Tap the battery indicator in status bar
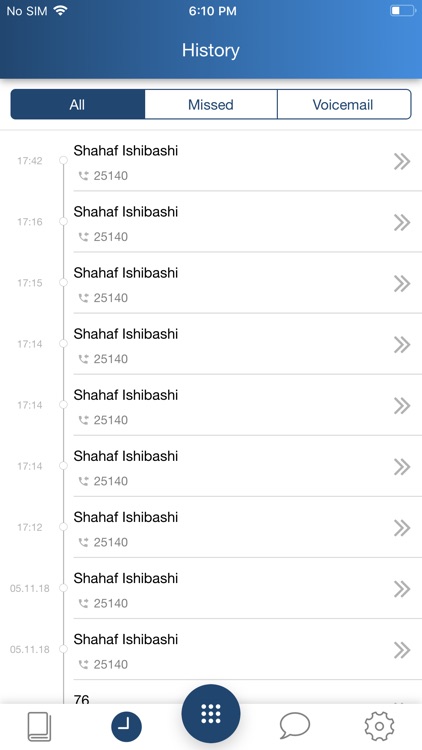 [x=402, y=11]
